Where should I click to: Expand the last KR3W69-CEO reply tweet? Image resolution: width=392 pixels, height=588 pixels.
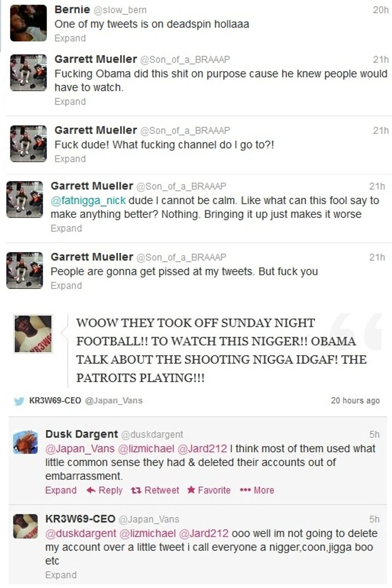[61, 575]
